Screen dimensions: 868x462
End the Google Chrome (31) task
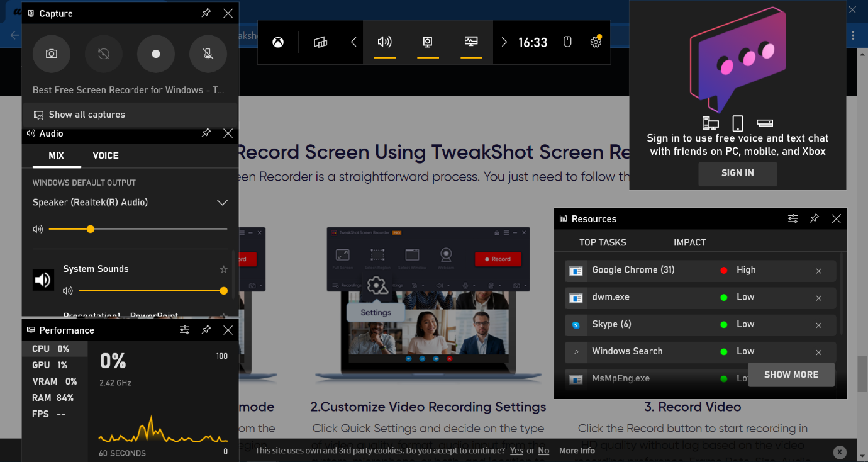pos(818,271)
